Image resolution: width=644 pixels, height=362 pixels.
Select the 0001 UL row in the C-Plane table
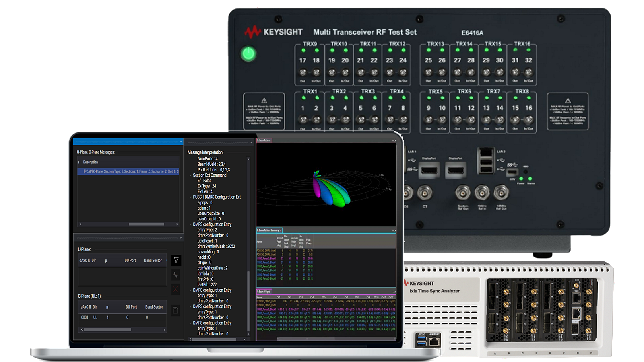pos(122,317)
